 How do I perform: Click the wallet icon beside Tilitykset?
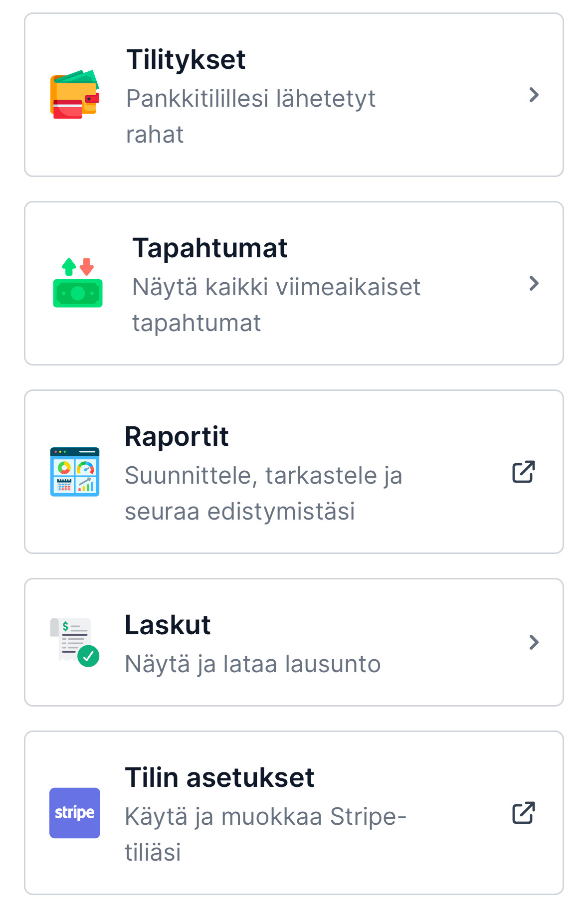click(x=75, y=94)
